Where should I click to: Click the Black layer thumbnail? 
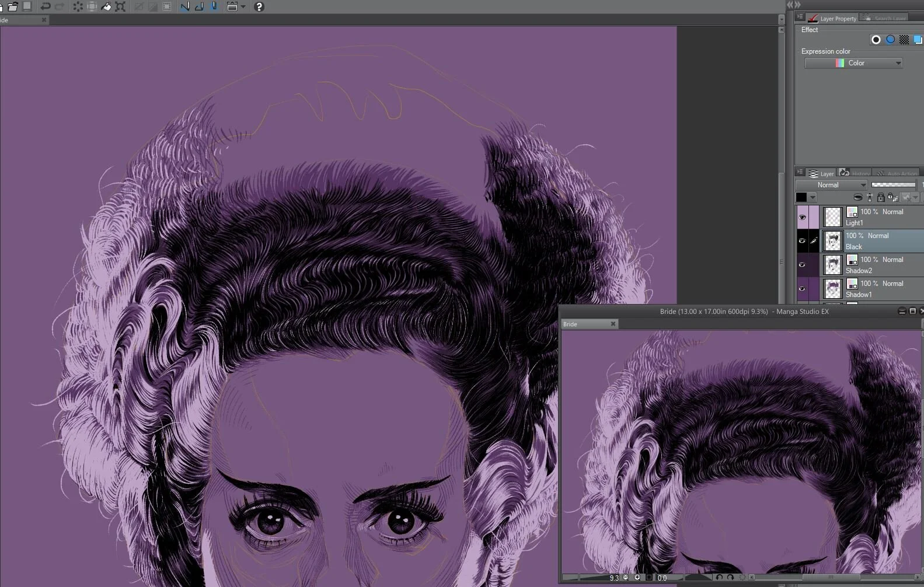point(833,241)
